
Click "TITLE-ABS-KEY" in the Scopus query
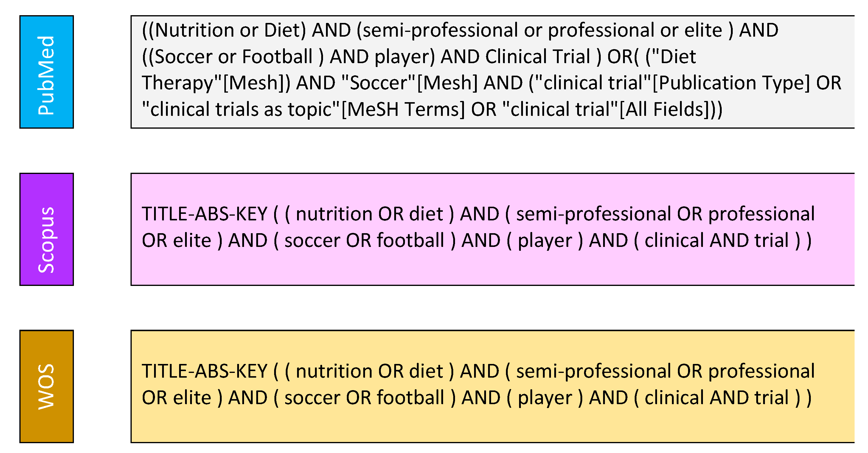tap(204, 214)
